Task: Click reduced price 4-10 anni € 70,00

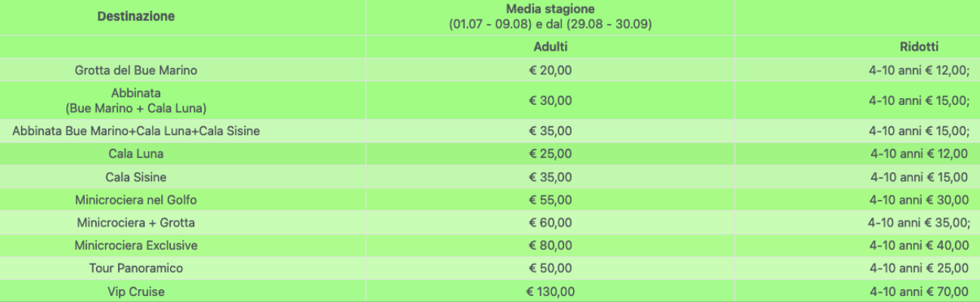Action: click(x=919, y=291)
